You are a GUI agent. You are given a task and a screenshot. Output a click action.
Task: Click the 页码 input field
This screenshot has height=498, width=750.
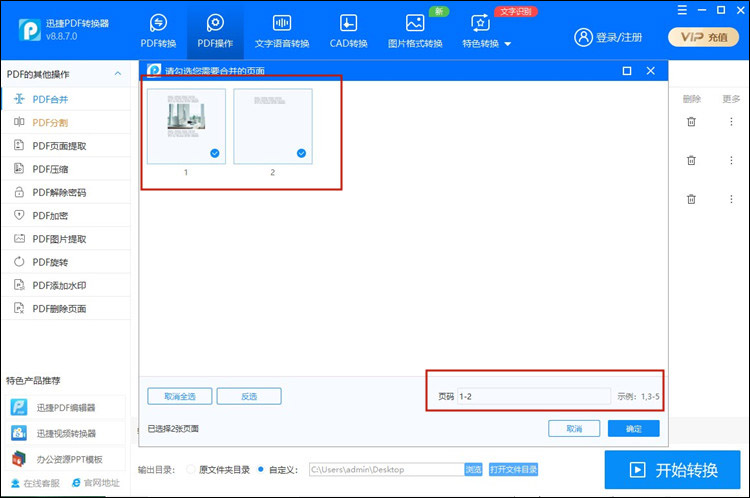pyautogui.click(x=534, y=396)
